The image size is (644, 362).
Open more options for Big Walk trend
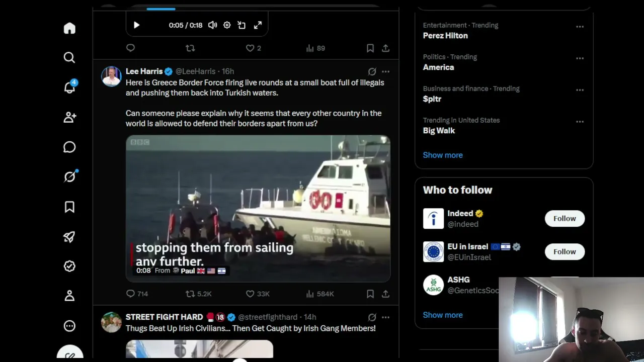point(580,122)
